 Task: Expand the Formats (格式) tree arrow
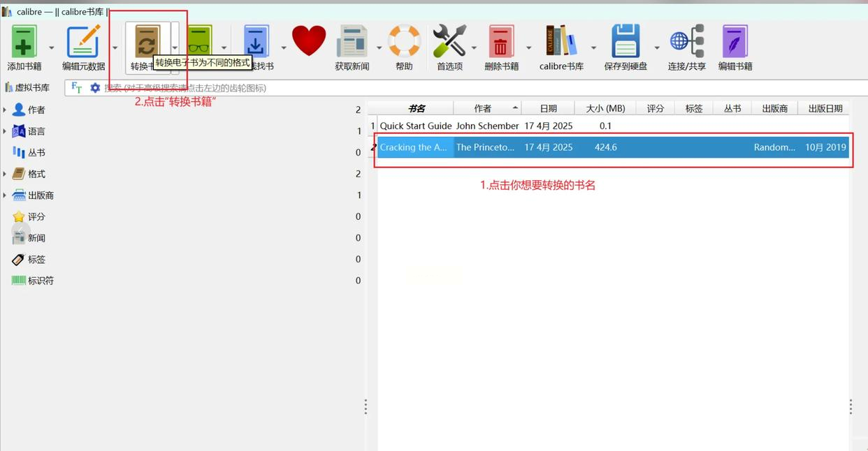click(x=5, y=174)
